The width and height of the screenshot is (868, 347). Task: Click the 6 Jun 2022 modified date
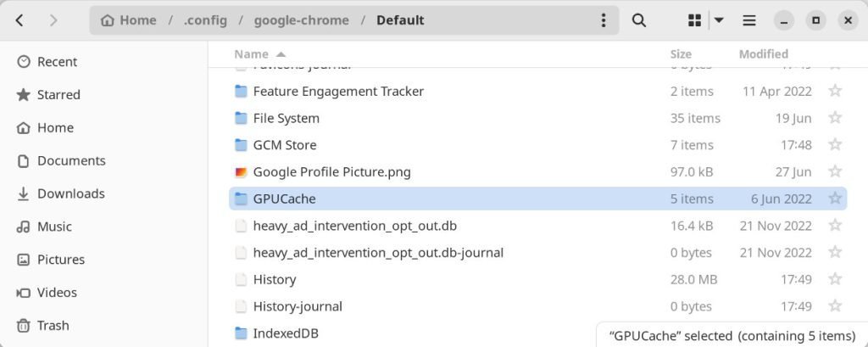coord(781,199)
